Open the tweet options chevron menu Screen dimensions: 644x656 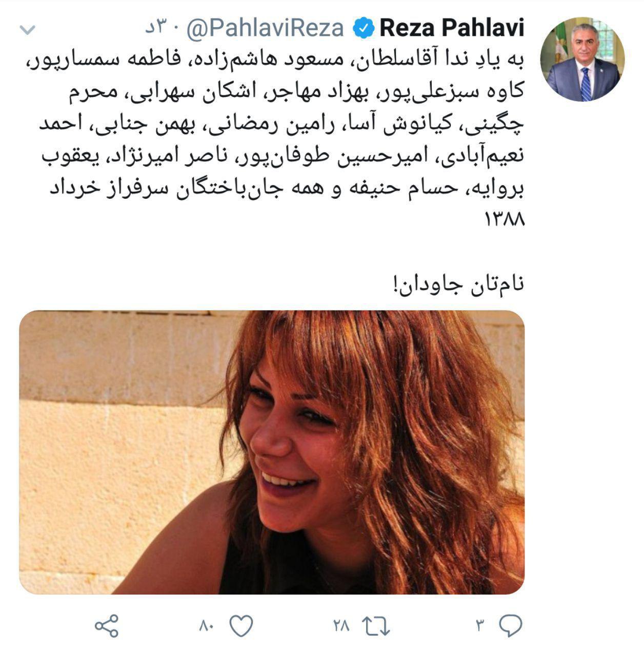click(x=27, y=30)
